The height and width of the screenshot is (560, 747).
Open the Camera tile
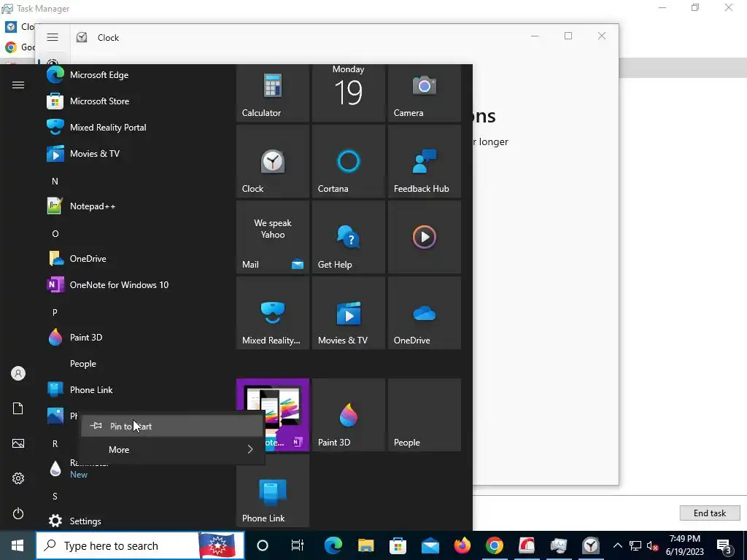point(425,93)
